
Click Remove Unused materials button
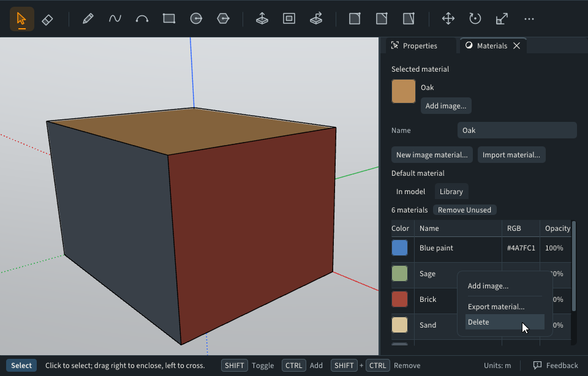pyautogui.click(x=465, y=210)
